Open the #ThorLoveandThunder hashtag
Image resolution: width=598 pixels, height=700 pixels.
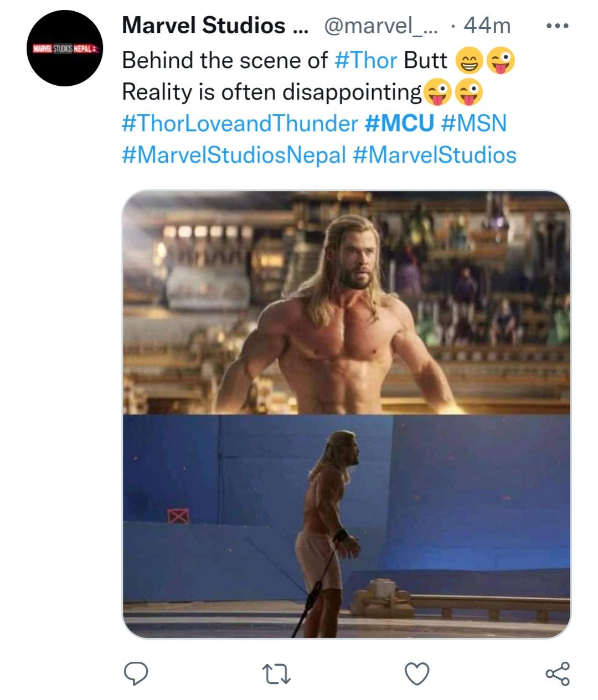tap(240, 123)
